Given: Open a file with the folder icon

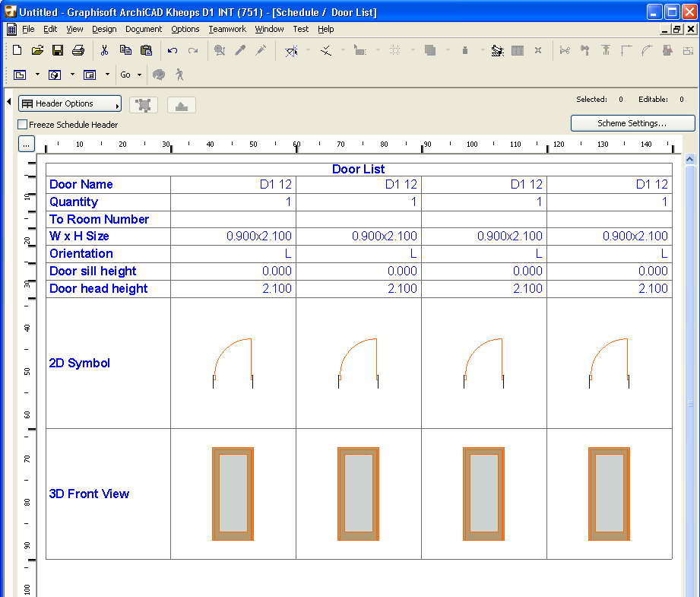Looking at the screenshot, I should click(37, 50).
